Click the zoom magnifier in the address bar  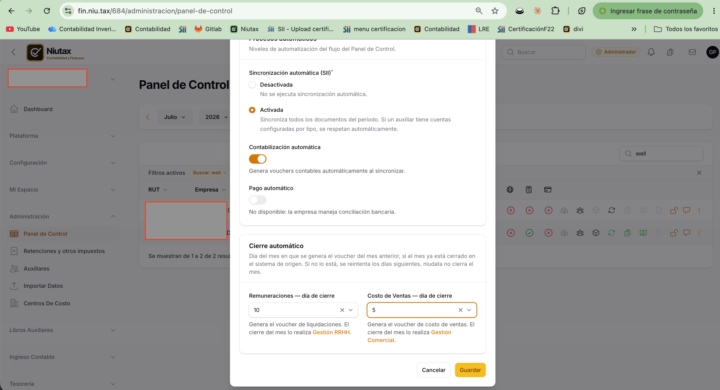479,11
